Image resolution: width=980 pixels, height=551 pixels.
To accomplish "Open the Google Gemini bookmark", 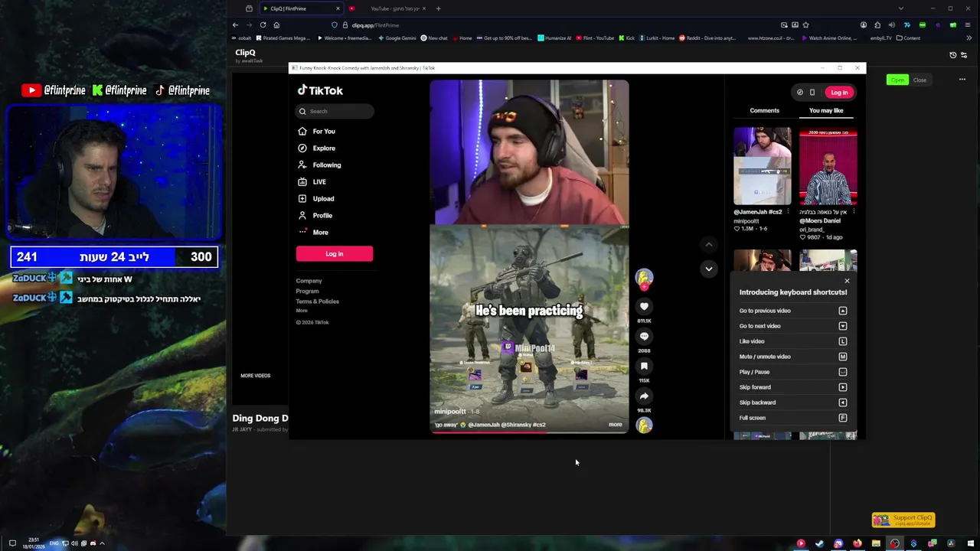I will (397, 37).
